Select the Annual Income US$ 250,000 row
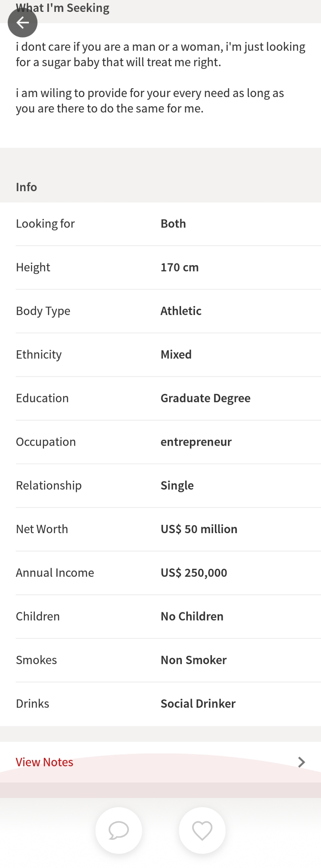This screenshot has width=321, height=868. 160,572
